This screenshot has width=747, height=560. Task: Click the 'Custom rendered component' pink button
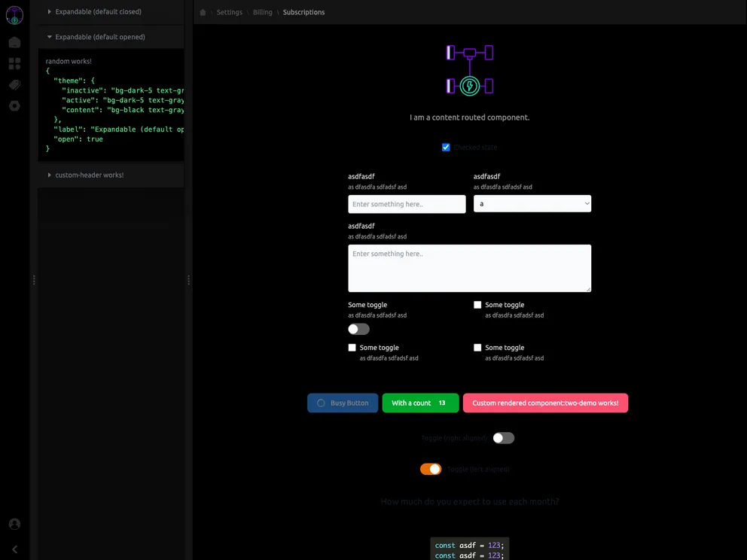point(545,403)
